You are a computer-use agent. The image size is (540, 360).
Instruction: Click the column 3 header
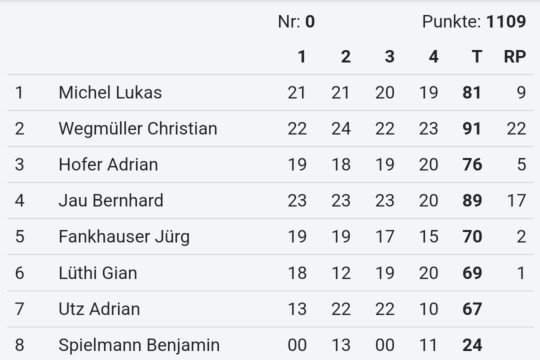point(390,56)
